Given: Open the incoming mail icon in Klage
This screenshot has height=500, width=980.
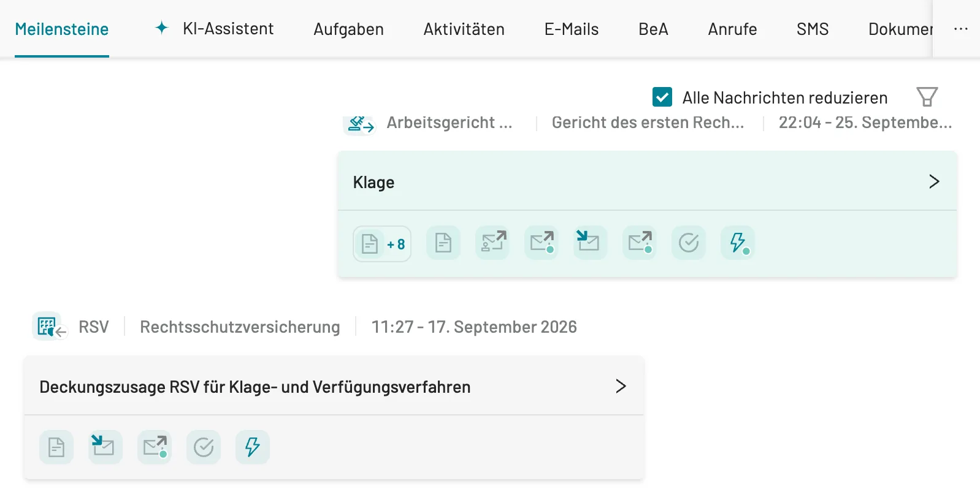Looking at the screenshot, I should pyautogui.click(x=591, y=243).
